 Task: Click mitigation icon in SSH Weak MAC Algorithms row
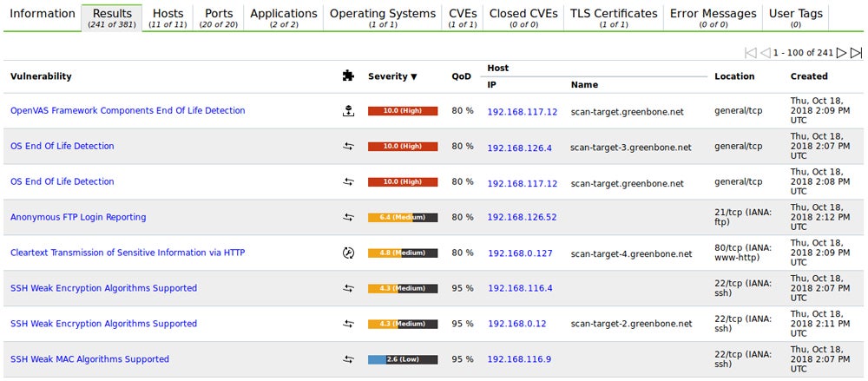click(x=348, y=359)
